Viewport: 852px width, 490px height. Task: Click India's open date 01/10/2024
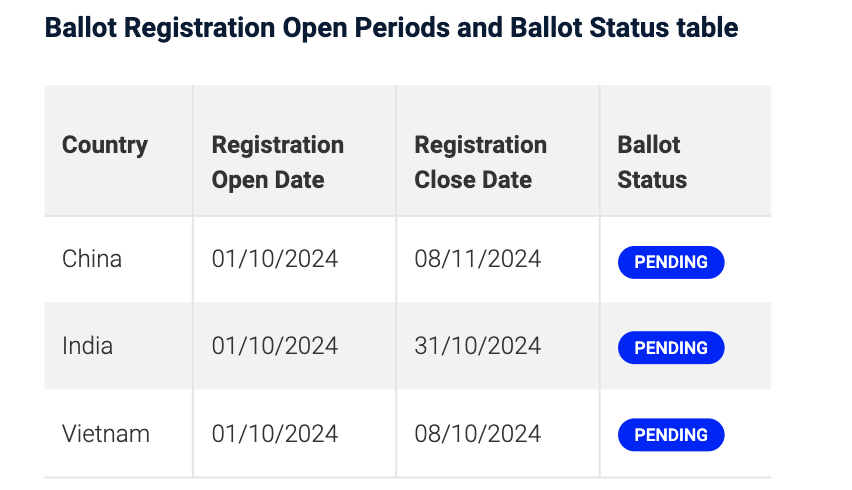click(275, 346)
